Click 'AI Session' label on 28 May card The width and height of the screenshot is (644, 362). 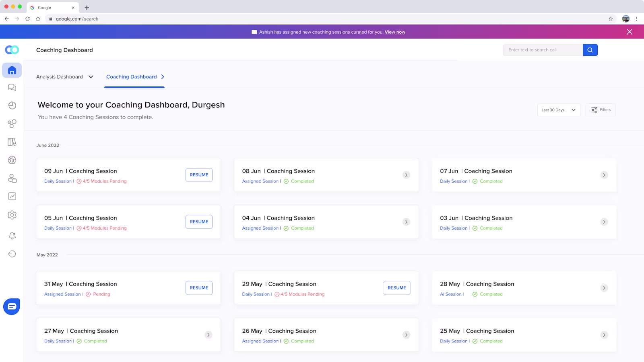(451, 294)
